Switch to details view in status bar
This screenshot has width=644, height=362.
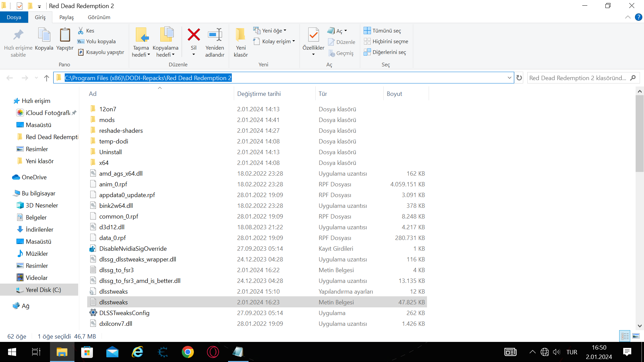625,336
